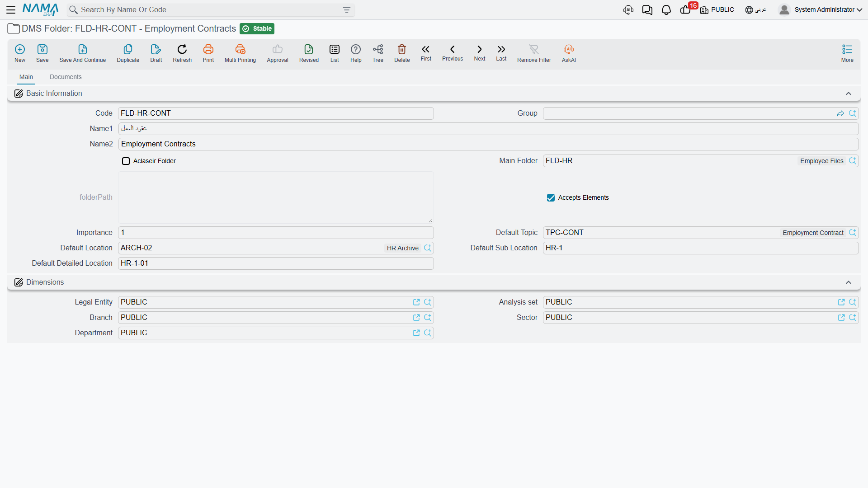868x488 pixels.
Task: Open the List view
Action: (335, 53)
